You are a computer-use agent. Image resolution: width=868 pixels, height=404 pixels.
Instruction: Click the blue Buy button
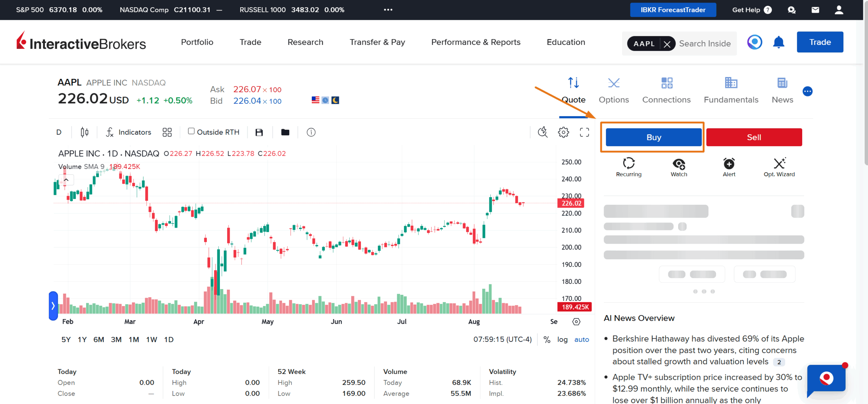(654, 137)
